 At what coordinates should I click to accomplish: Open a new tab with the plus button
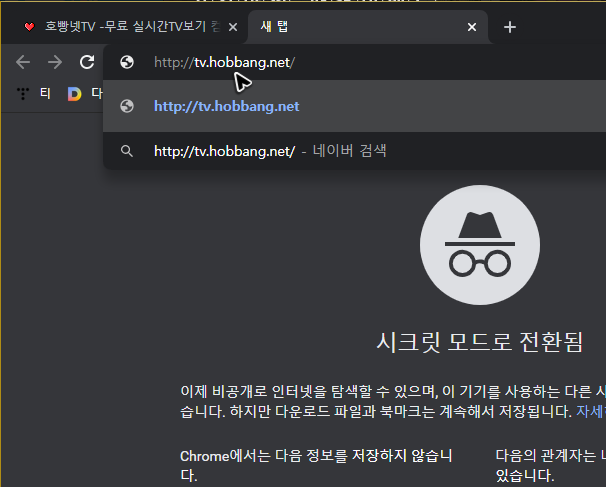[510, 27]
